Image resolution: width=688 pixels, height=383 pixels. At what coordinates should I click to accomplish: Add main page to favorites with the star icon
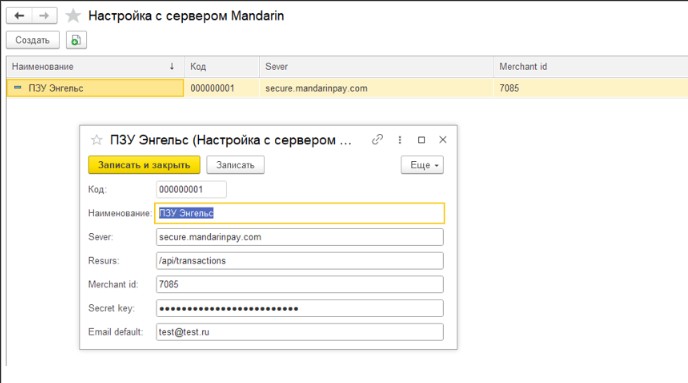click(x=73, y=16)
